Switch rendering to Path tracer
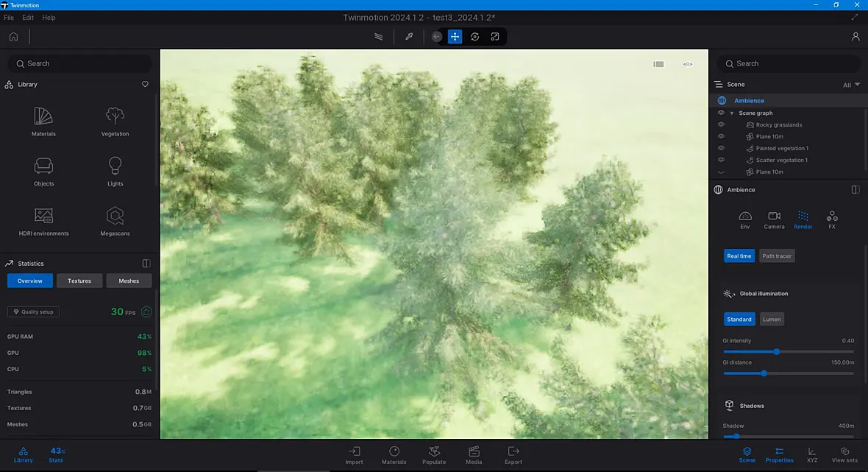Viewport: 868px width, 472px height. coord(777,256)
